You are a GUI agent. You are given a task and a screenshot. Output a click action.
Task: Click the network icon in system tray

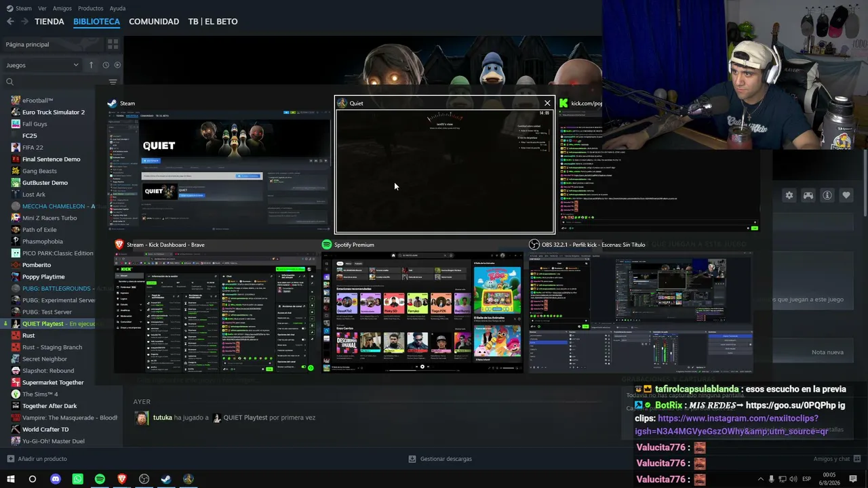click(783, 479)
